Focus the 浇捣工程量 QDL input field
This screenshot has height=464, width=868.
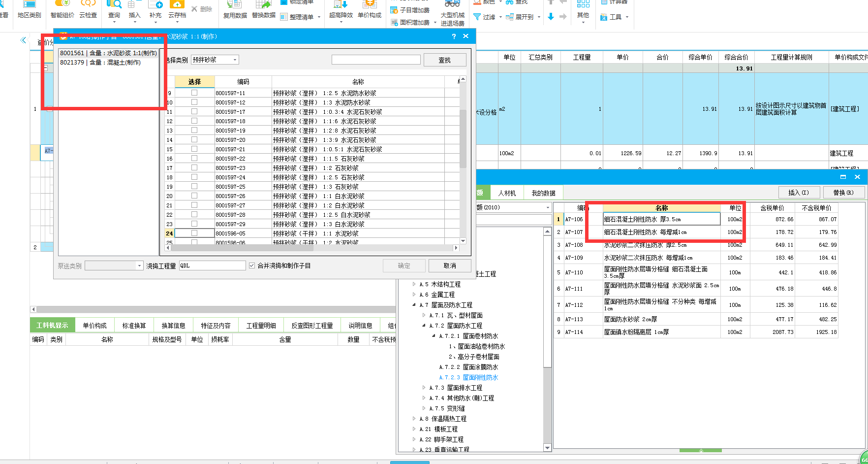click(212, 265)
